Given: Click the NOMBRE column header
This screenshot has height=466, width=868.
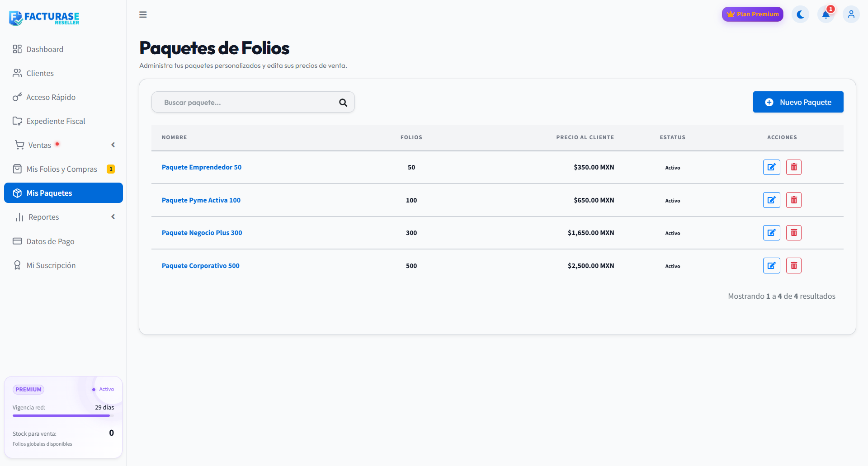Looking at the screenshot, I should tap(175, 137).
